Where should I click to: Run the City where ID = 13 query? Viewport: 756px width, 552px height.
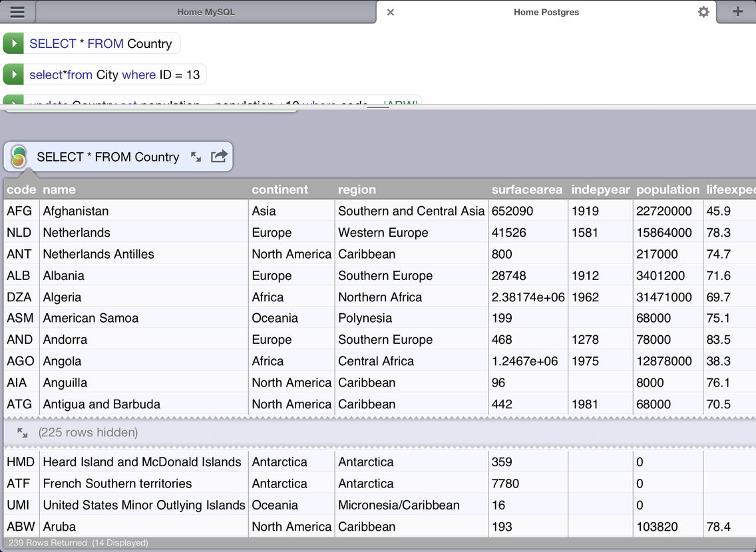(13, 74)
